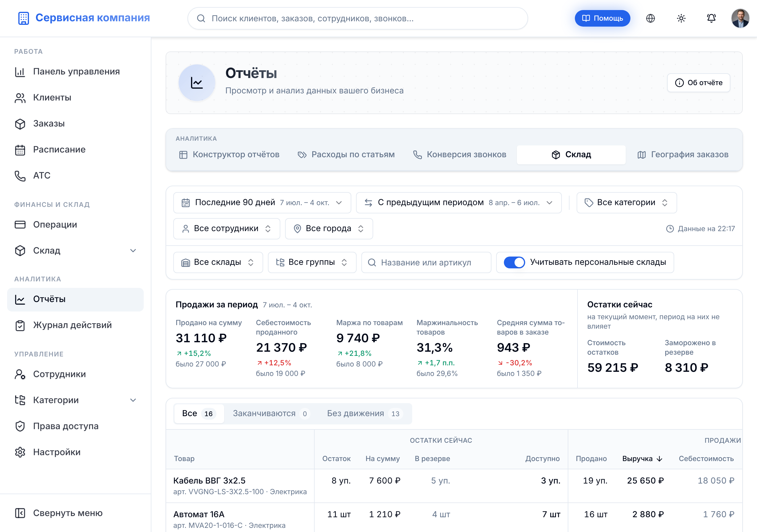The width and height of the screenshot is (757, 532).
Task: Open the Все склады dropdown
Action: 218,262
